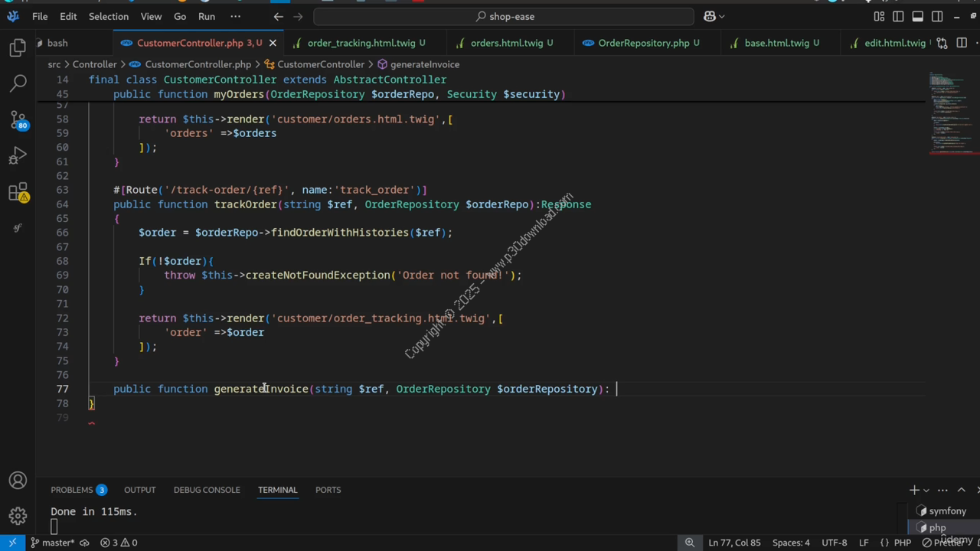
Task: Open the Explorer view in activity bar
Action: [18, 48]
